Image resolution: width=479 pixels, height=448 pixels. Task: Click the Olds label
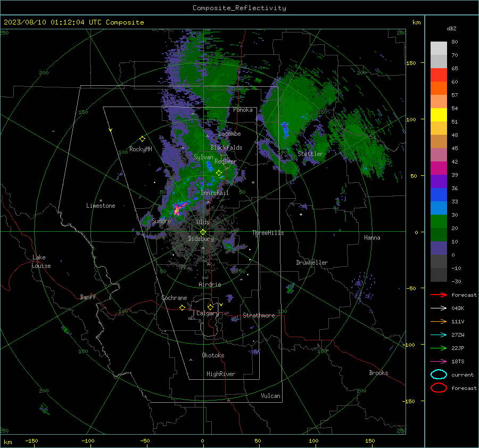pos(203,222)
